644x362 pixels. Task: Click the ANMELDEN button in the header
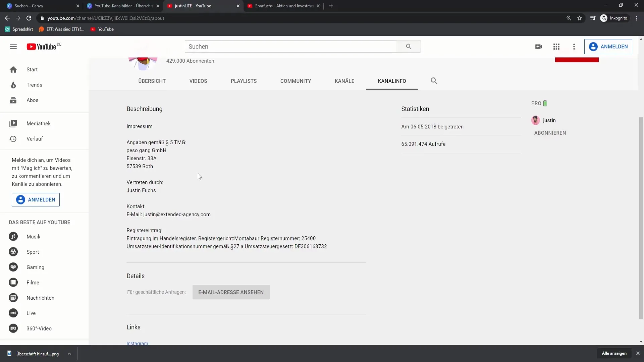click(608, 47)
